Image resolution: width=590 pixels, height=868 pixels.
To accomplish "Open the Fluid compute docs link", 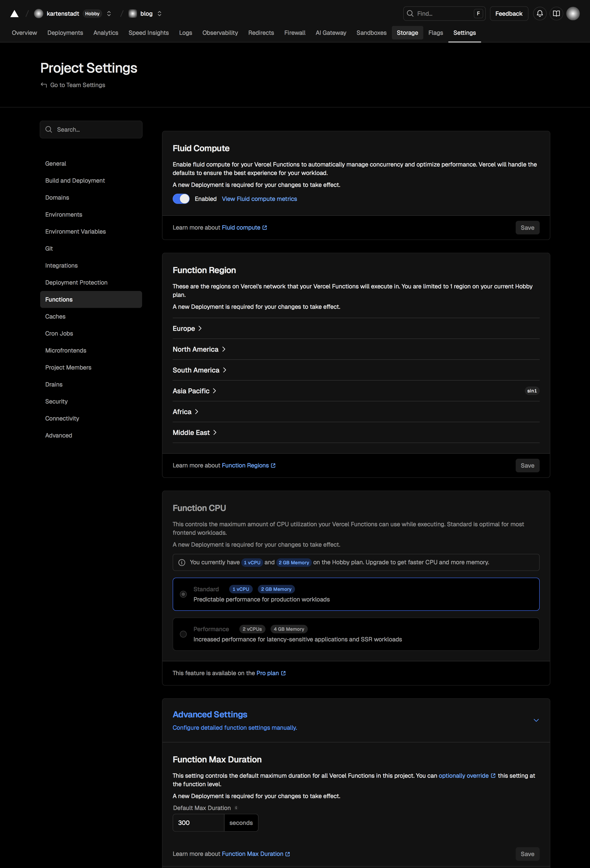I will 244,228.
